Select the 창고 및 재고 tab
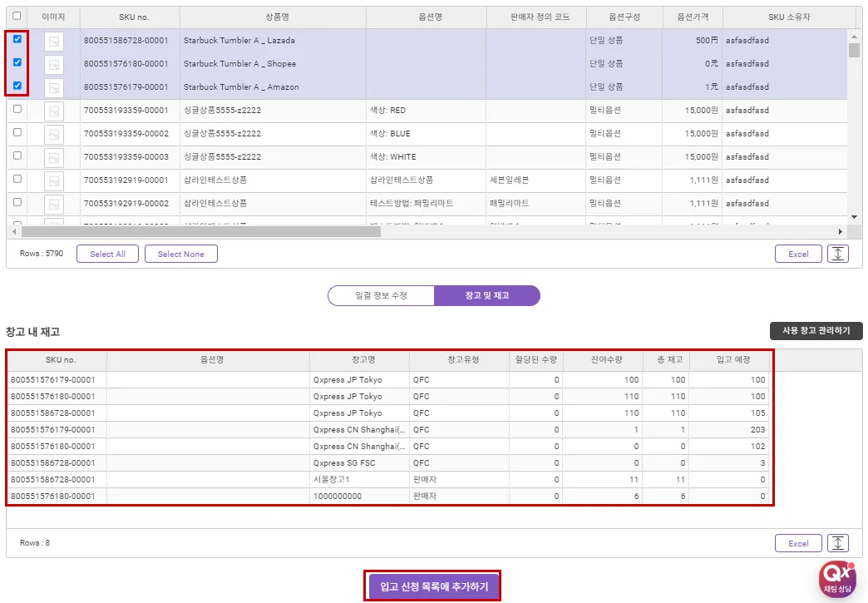The width and height of the screenshot is (868, 603). [487, 295]
